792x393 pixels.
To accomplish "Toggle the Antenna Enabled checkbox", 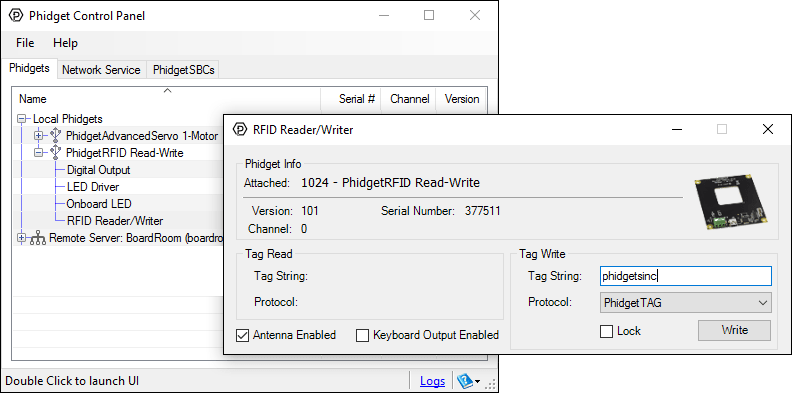I will [x=242, y=335].
